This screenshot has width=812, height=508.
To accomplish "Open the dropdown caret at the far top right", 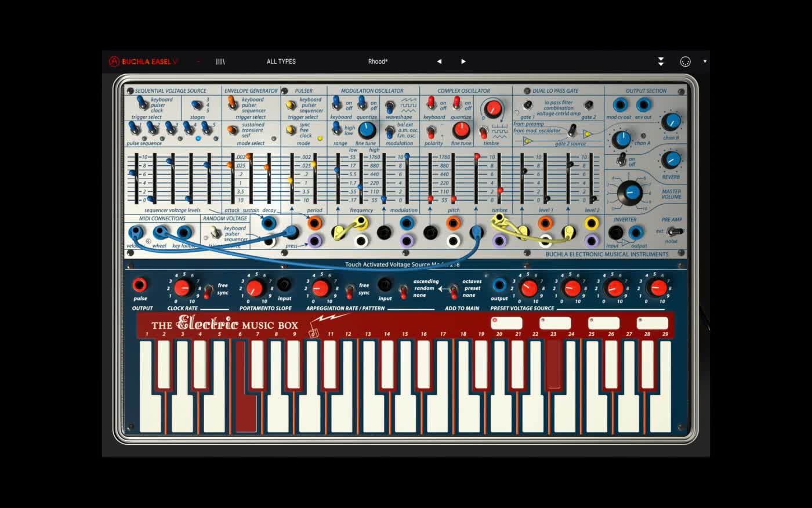I will click(x=705, y=61).
